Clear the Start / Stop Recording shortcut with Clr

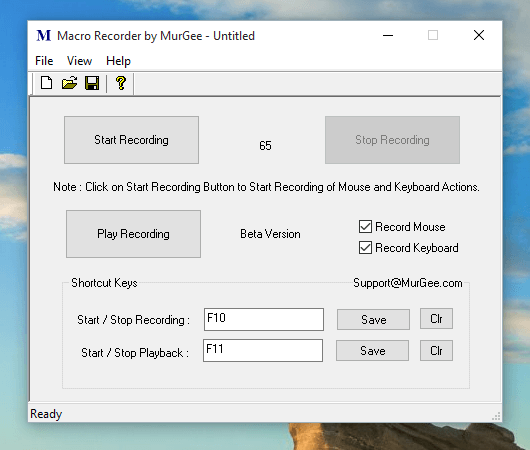point(436,318)
